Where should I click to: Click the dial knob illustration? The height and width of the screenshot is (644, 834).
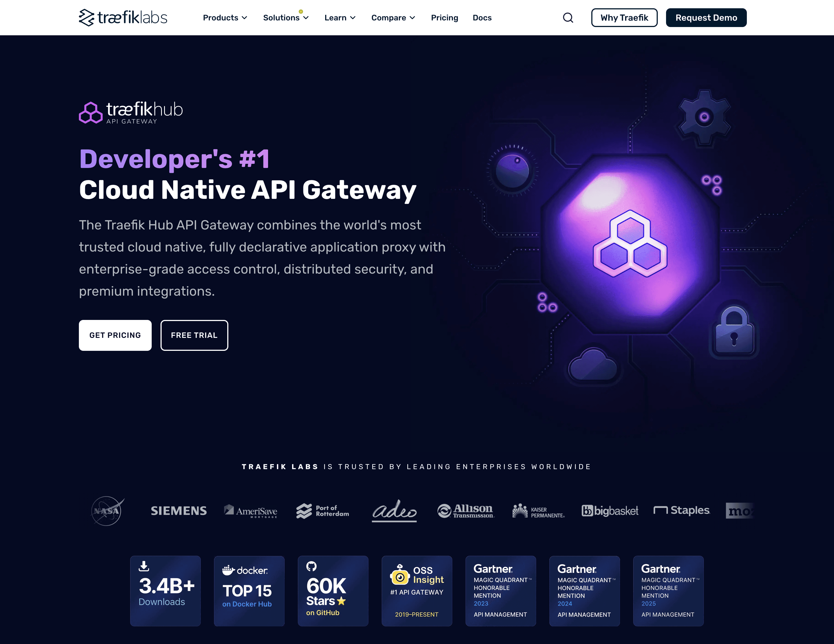click(x=512, y=171)
